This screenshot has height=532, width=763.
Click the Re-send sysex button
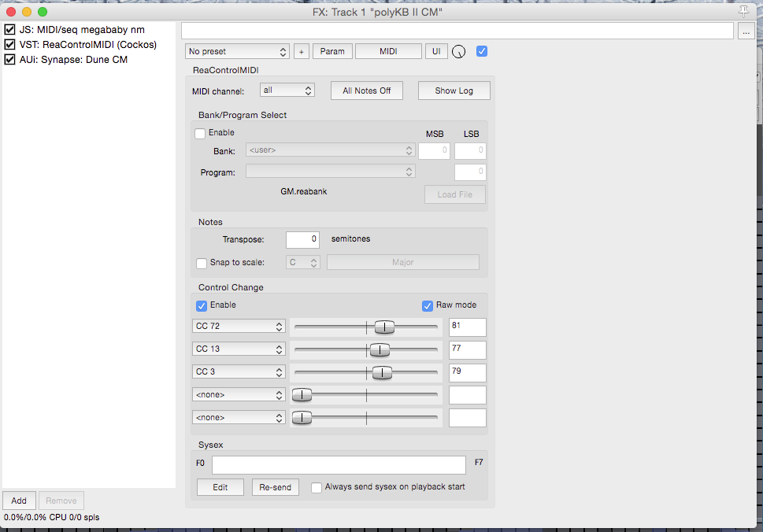pos(276,487)
